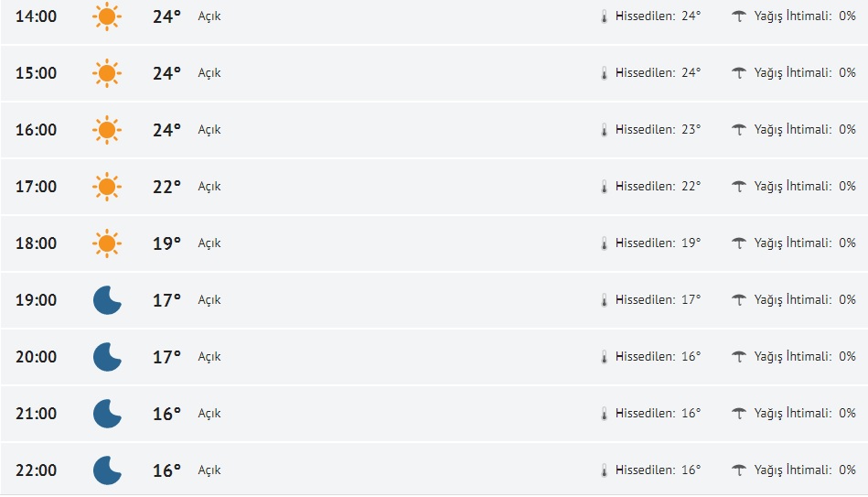Click the 0% rain value at 14:00

[847, 16]
